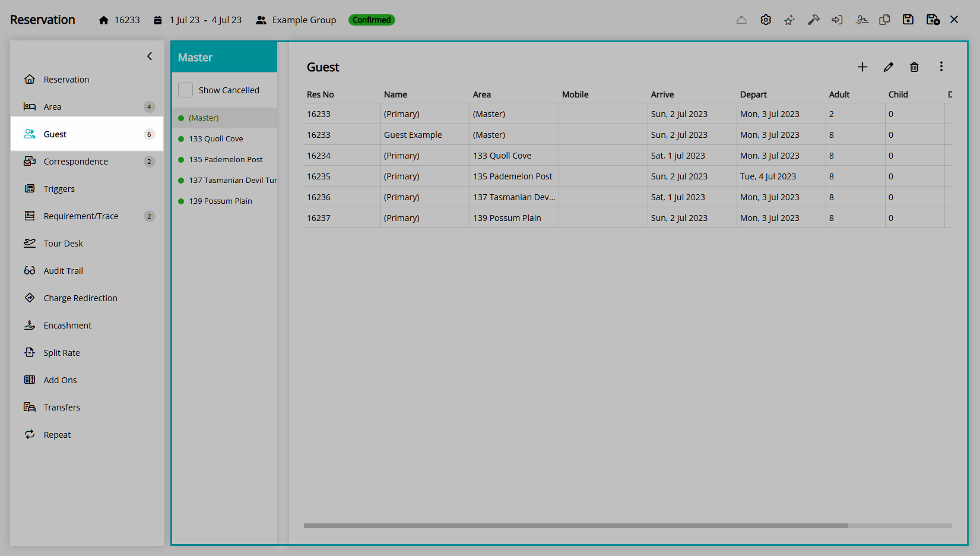Save the reservation with the disk icon
The height and width of the screenshot is (556, 980).
pyautogui.click(x=908, y=20)
